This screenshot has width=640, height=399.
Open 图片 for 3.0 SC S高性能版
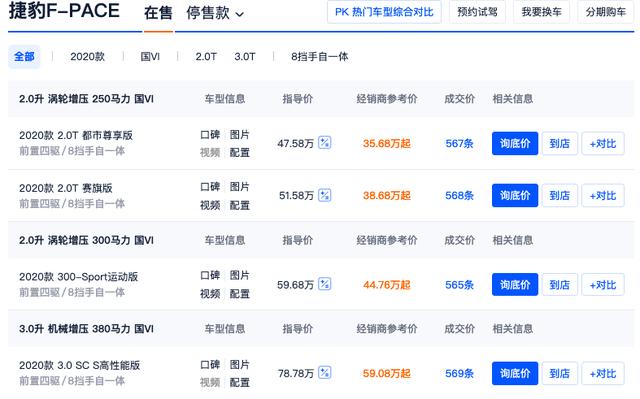[x=240, y=364]
